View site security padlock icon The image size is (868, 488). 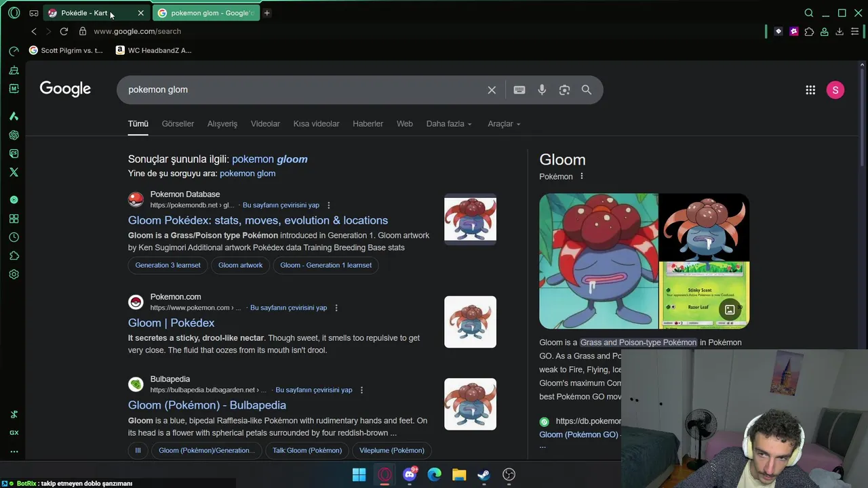point(83,31)
